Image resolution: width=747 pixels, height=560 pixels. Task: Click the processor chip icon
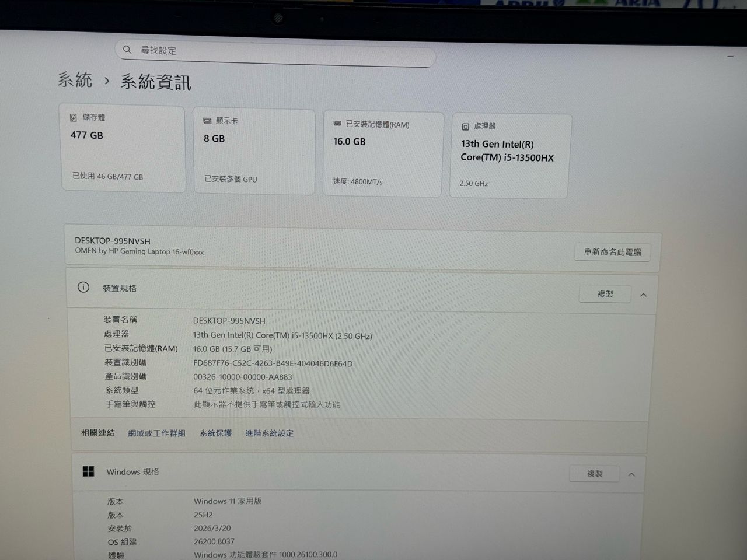(x=465, y=127)
